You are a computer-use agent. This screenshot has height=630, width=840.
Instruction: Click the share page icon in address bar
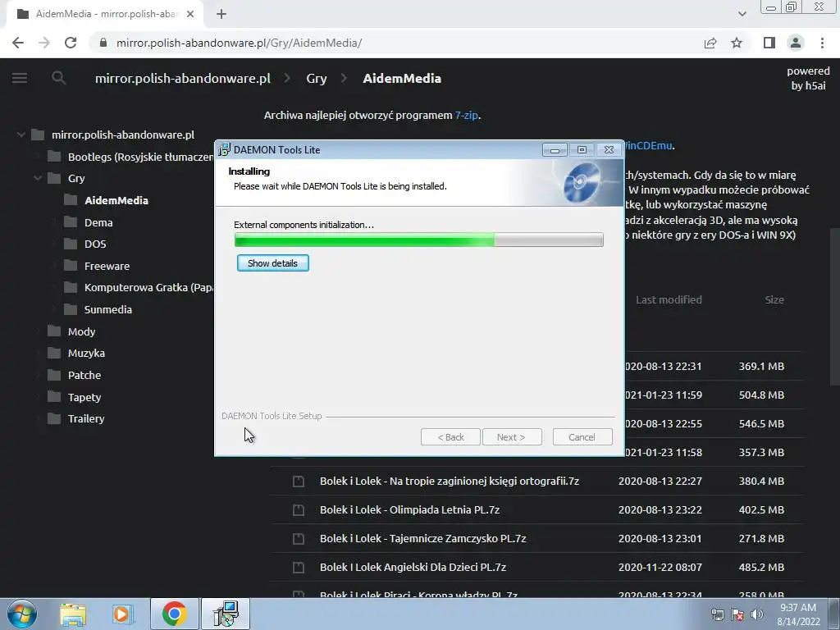710,43
